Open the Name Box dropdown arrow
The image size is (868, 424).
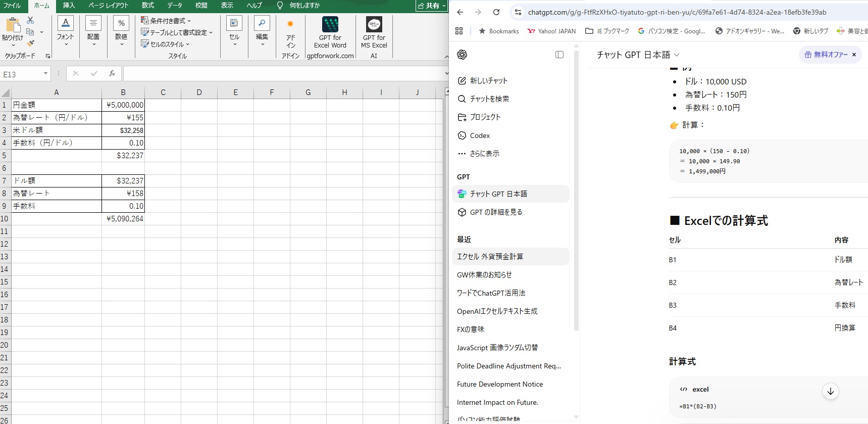[45, 74]
